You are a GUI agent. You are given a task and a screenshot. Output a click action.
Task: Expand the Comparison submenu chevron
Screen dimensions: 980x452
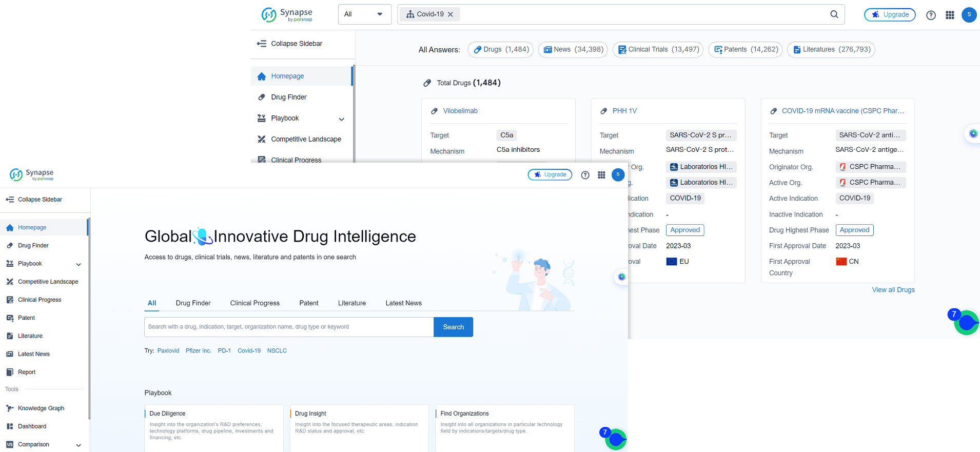[x=79, y=445]
